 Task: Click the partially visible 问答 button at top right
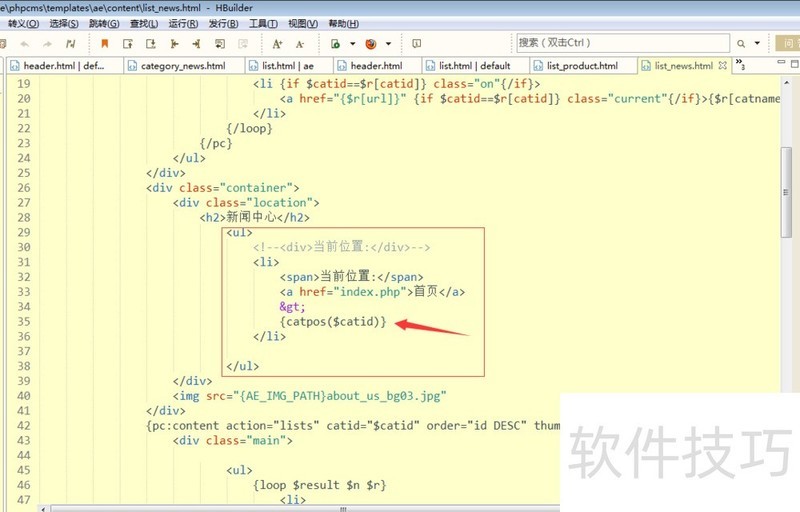788,43
